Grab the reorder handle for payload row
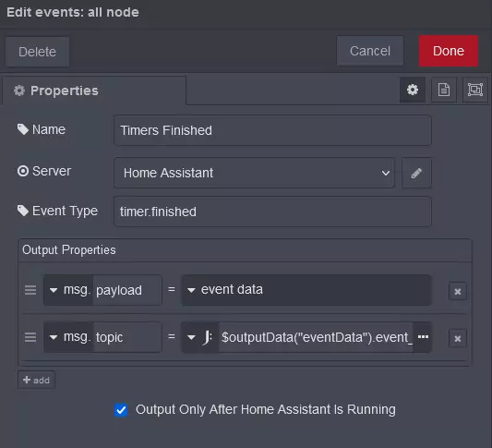This screenshot has height=448, width=492. pyautogui.click(x=30, y=290)
